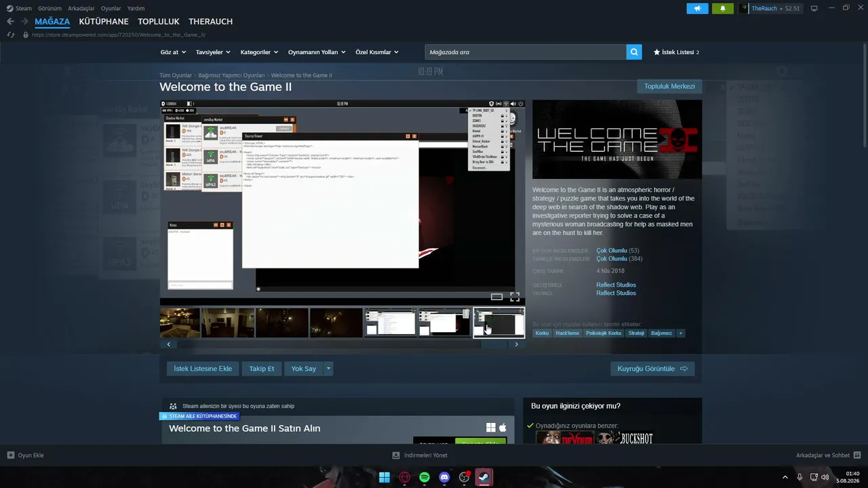Open İstek Listesi star link

coord(676,52)
